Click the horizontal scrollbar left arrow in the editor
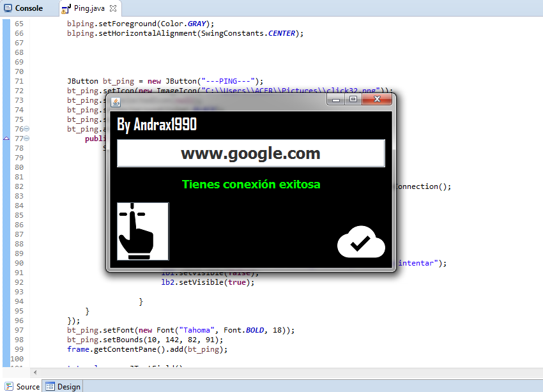The width and height of the screenshot is (543, 392). tap(35, 373)
